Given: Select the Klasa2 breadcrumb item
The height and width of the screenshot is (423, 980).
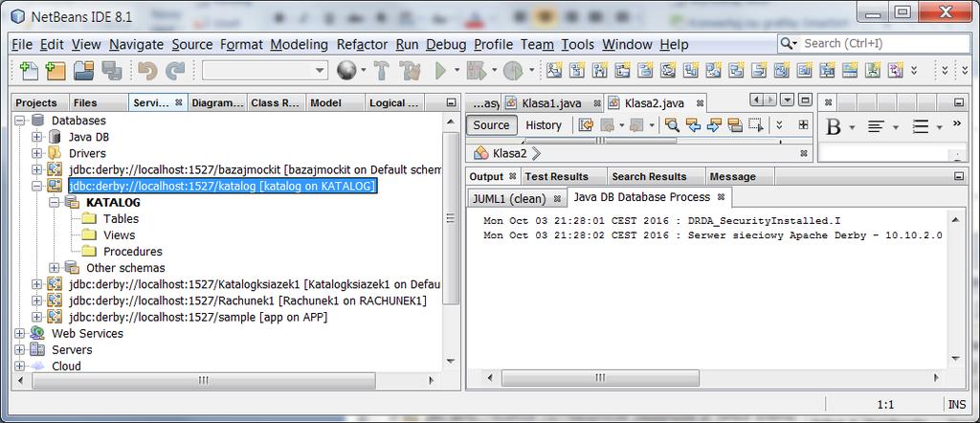Looking at the screenshot, I should (x=510, y=153).
